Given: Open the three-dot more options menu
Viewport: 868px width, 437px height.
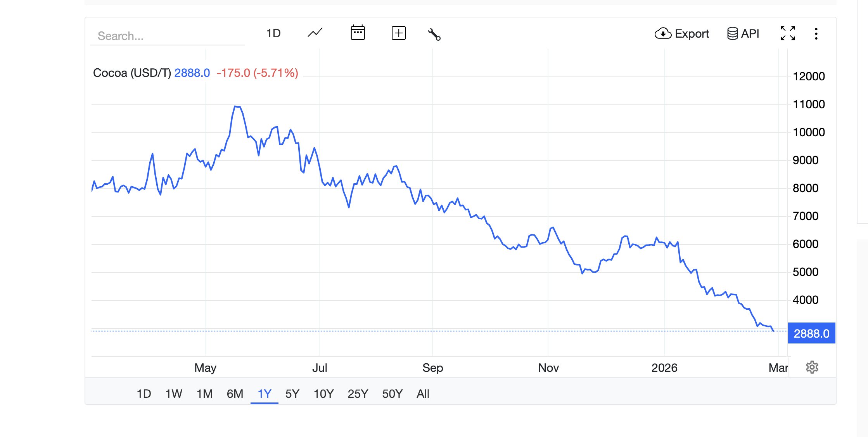Looking at the screenshot, I should (x=816, y=34).
